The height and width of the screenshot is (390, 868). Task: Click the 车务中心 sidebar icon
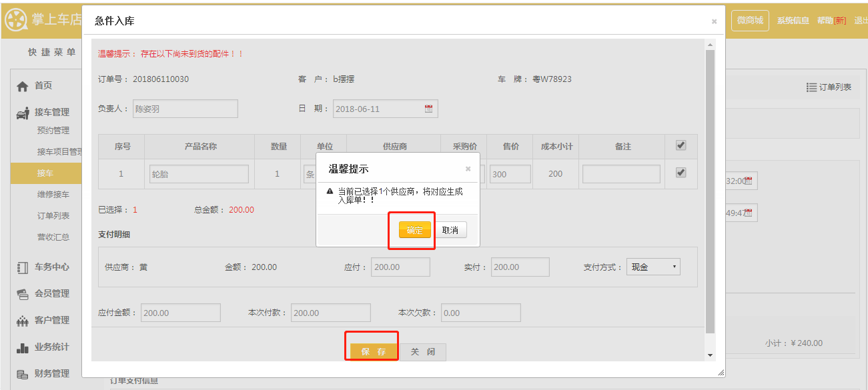22,267
